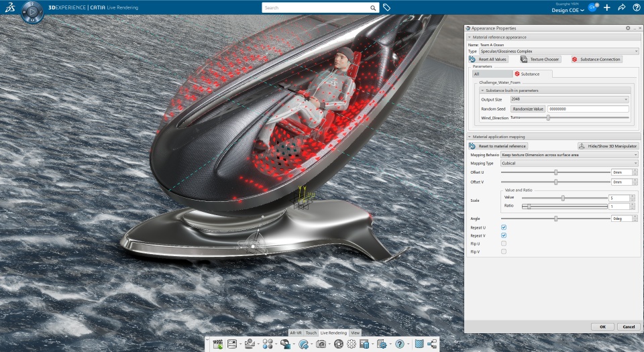644x352 pixels.
Task: Click Reset to material reference button
Action: pos(498,145)
